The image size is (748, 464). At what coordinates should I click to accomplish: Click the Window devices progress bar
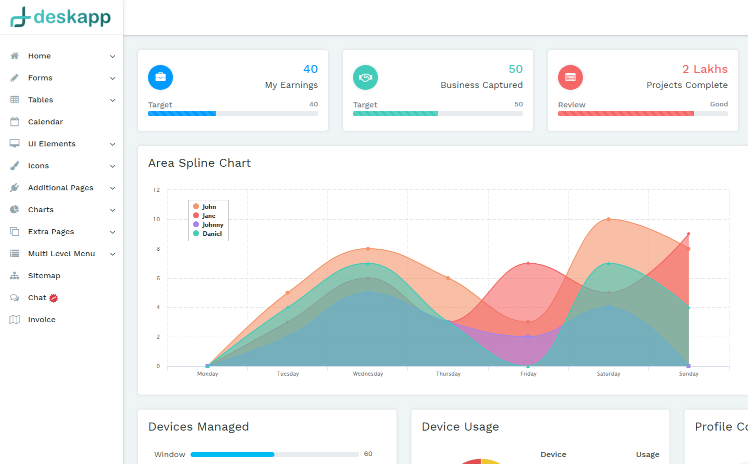click(274, 454)
